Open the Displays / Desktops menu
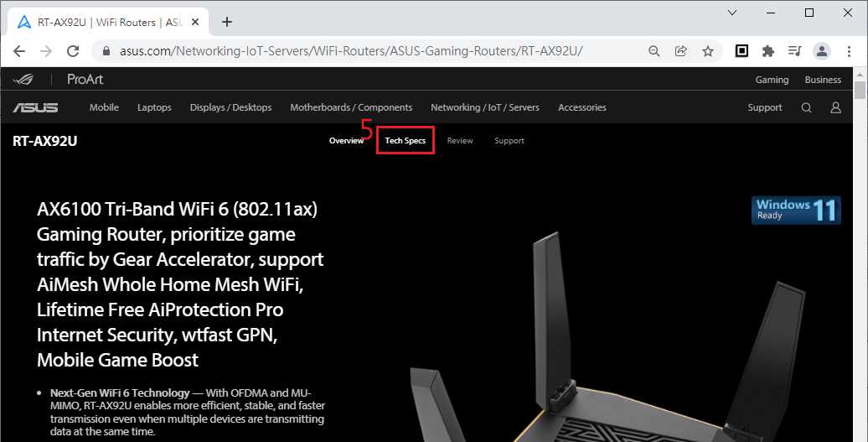Image resolution: width=868 pixels, height=442 pixels. (x=231, y=107)
